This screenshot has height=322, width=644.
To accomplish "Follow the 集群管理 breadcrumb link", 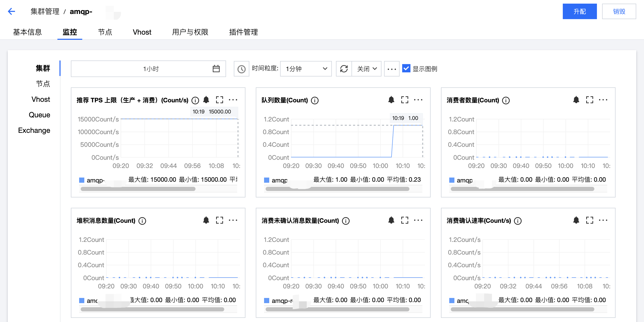I will [45, 11].
